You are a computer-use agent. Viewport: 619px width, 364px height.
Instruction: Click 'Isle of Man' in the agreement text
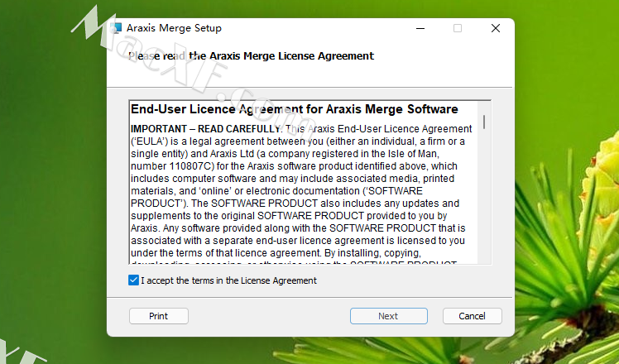pyautogui.click(x=413, y=154)
